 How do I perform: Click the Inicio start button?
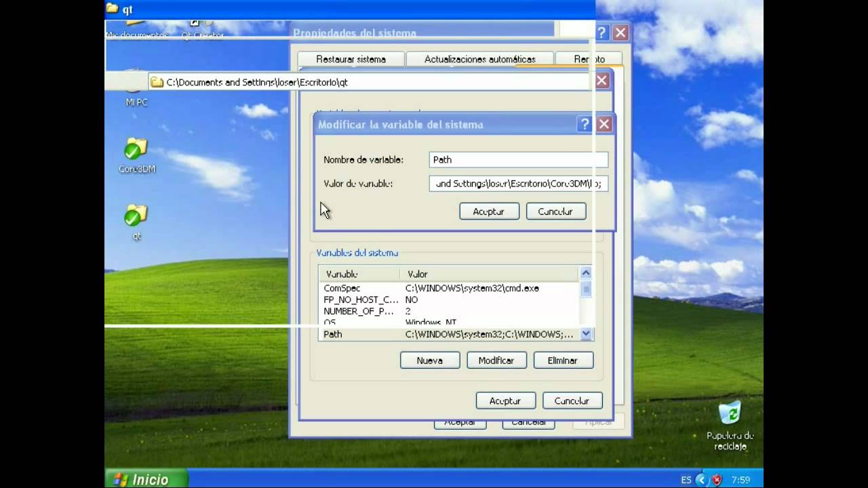point(146,479)
